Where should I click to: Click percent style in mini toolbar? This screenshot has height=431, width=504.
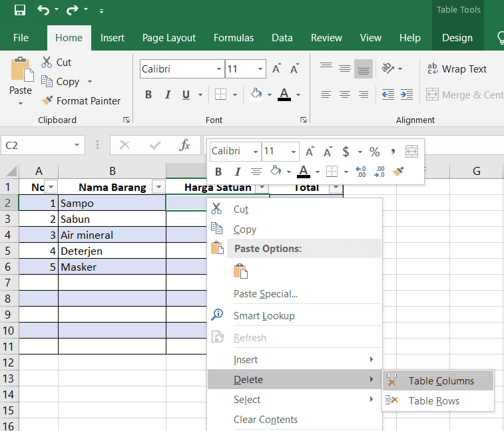click(374, 151)
